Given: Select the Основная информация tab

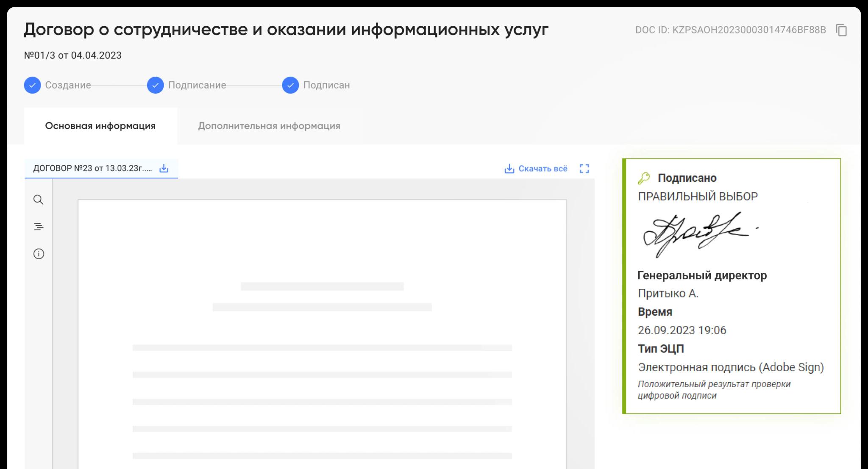Looking at the screenshot, I should [100, 126].
